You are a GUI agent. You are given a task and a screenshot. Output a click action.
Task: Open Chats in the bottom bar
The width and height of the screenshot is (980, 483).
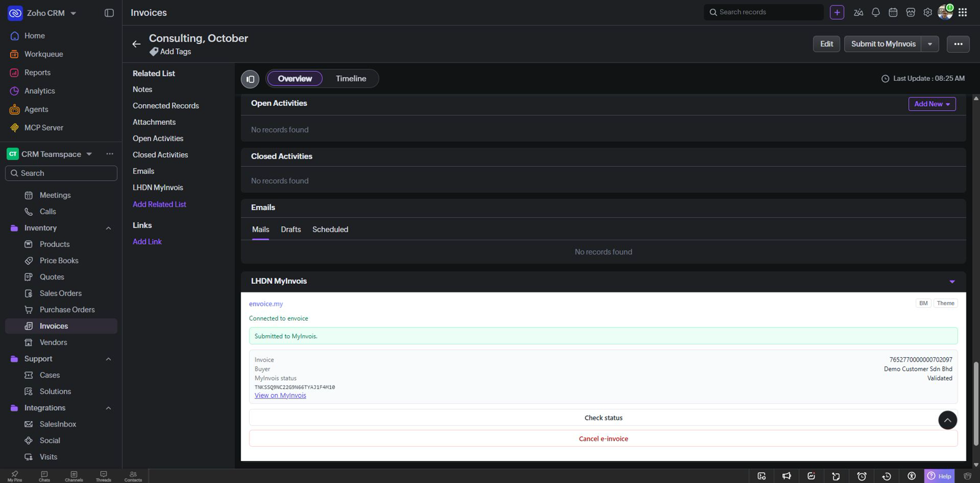44,476
